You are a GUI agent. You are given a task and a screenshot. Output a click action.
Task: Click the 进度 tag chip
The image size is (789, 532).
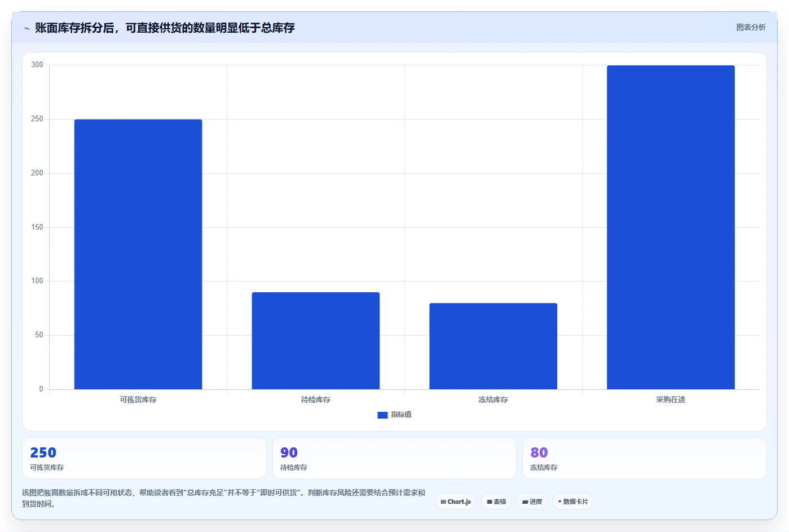click(532, 502)
